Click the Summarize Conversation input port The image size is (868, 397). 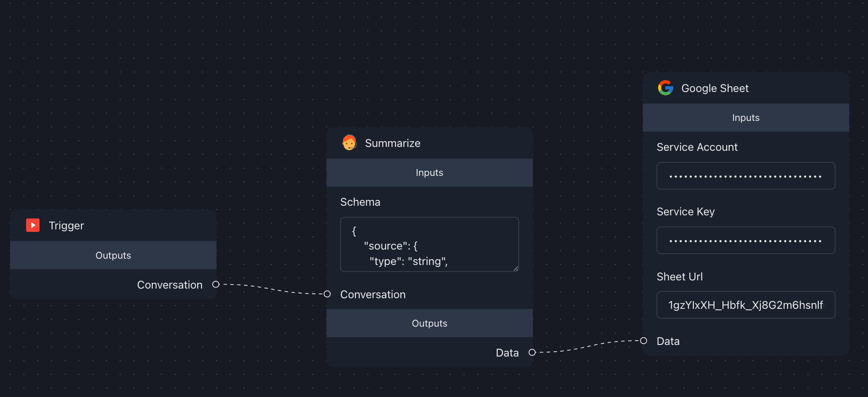point(327,294)
